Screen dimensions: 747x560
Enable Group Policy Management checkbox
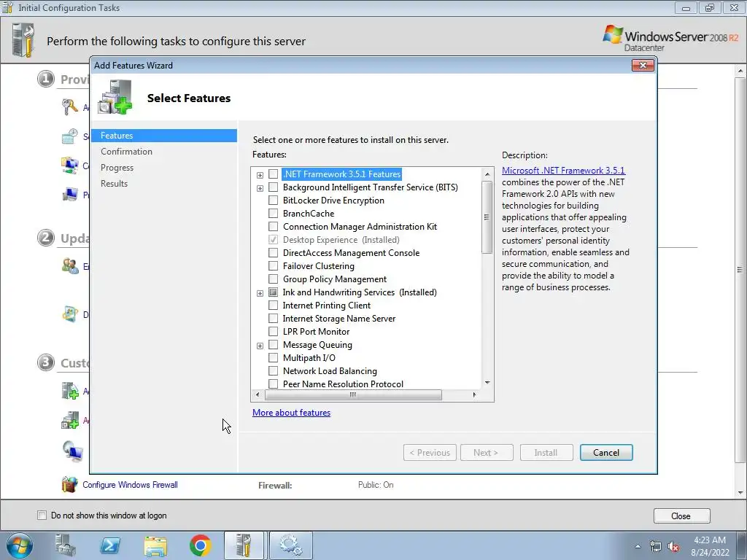274,279
